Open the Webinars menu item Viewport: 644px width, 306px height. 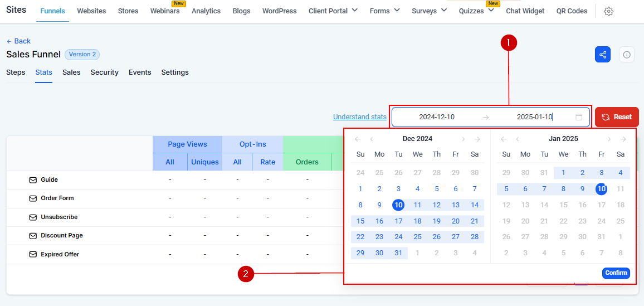click(x=165, y=11)
